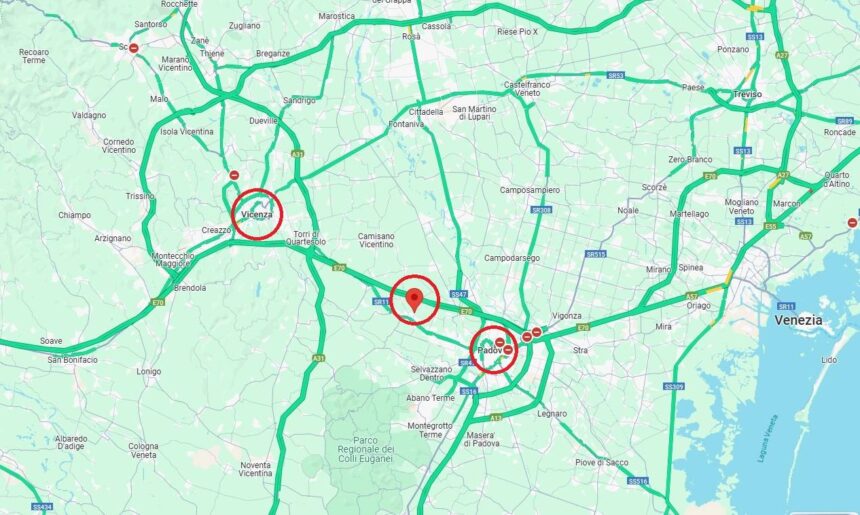Click the red location pin marker
The height and width of the screenshot is (515, 860).
click(415, 301)
